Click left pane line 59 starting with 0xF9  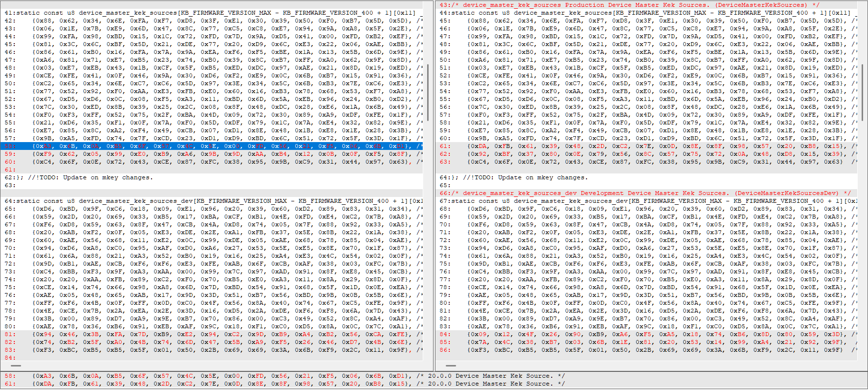click(211, 154)
